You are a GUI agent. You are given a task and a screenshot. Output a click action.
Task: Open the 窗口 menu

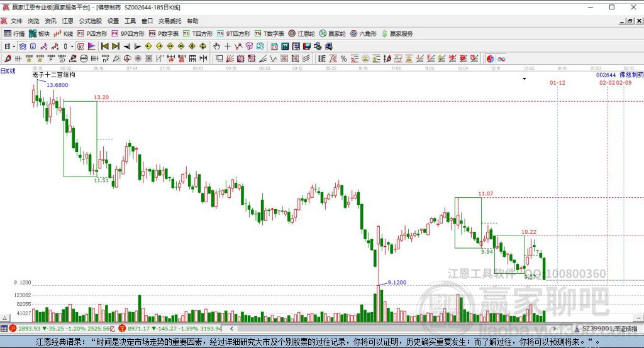coord(147,21)
